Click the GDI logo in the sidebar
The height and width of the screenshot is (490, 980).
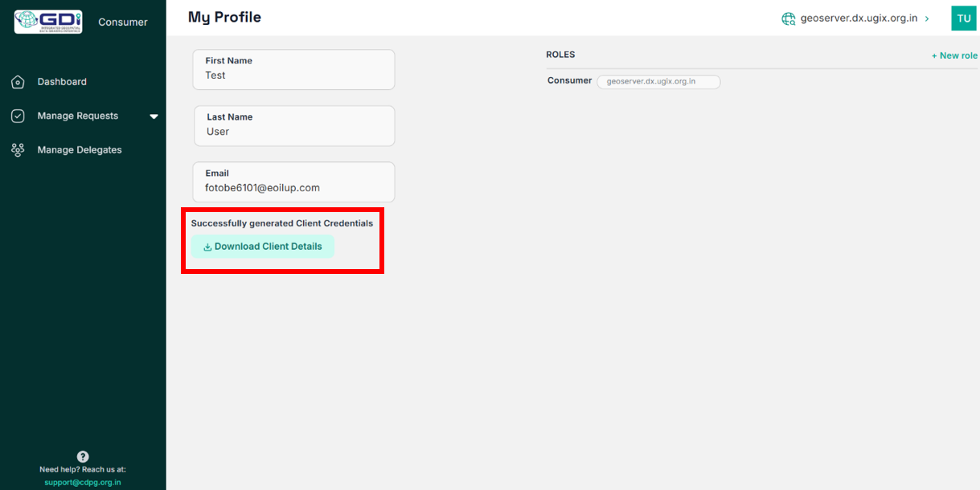[48, 21]
